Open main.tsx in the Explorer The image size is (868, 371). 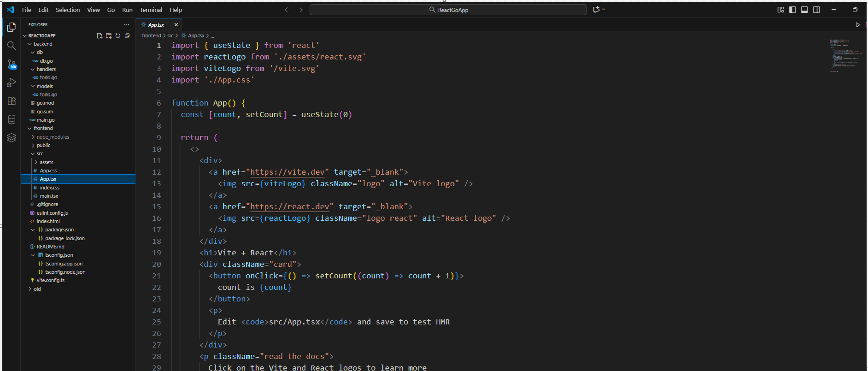tap(49, 196)
